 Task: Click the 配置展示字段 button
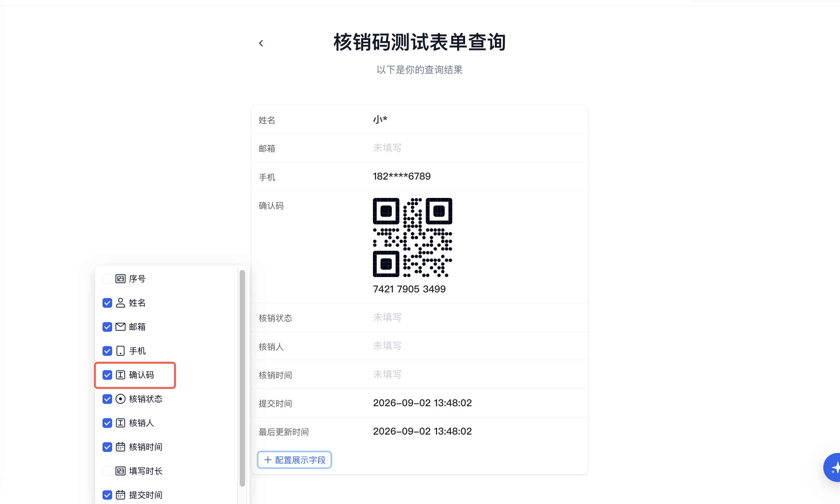[x=294, y=460]
